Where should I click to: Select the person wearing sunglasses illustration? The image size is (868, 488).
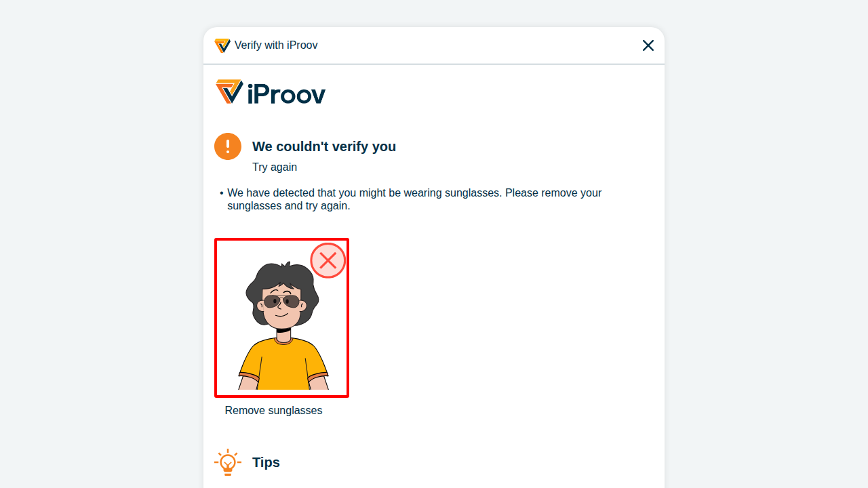pos(281,317)
